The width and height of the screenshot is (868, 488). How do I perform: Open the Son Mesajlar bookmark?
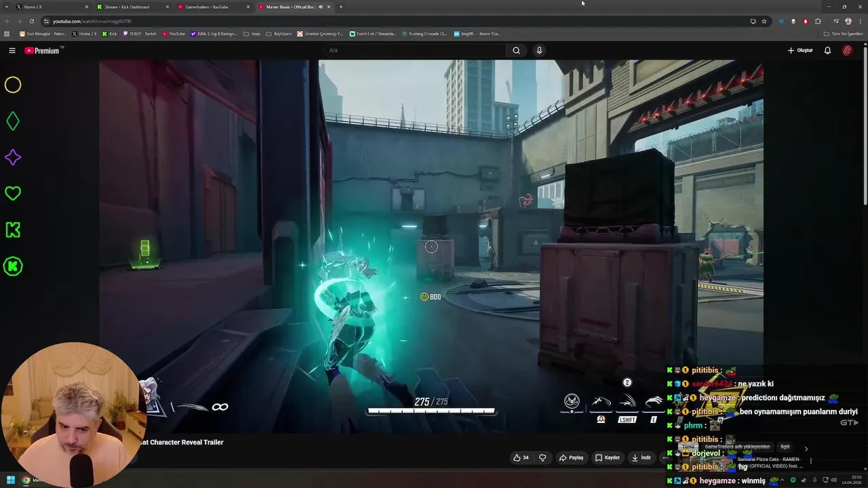43,33
